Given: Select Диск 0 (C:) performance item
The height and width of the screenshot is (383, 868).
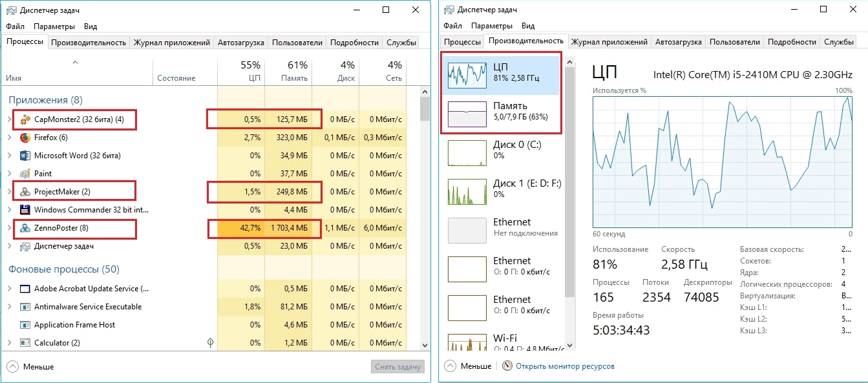Looking at the screenshot, I should click(x=501, y=152).
